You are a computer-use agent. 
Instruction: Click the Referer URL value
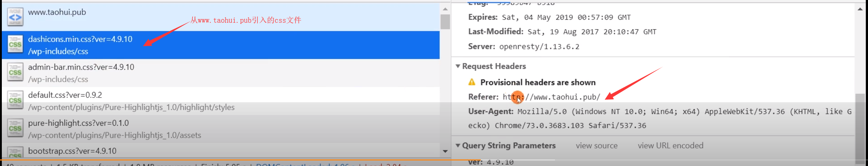[551, 97]
